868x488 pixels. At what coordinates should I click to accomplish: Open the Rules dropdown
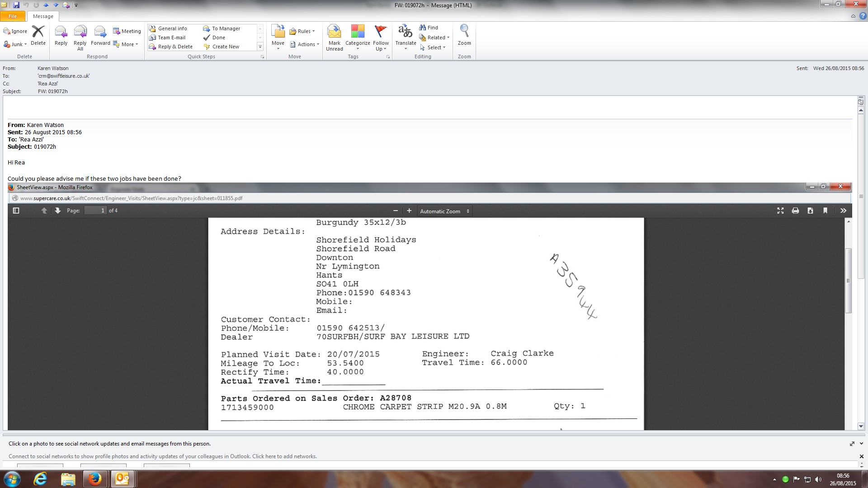[x=302, y=31]
